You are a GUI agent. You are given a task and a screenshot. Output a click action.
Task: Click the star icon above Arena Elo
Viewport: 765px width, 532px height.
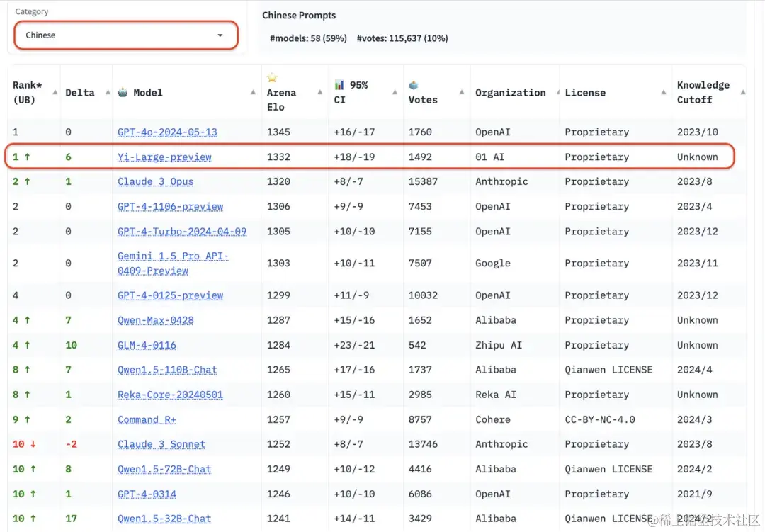click(x=272, y=78)
